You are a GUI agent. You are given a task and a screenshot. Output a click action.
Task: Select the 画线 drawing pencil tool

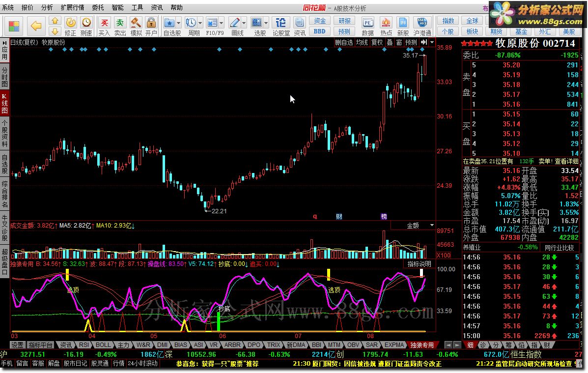point(235,23)
